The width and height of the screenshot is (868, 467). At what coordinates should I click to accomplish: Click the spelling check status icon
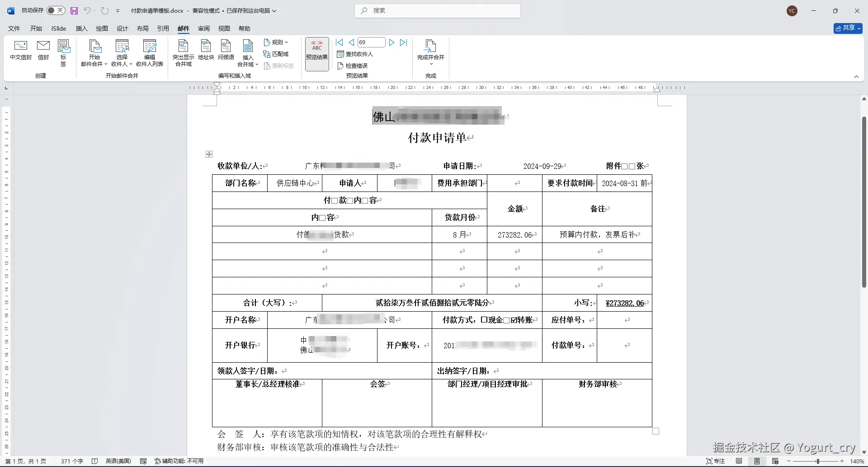tap(94, 461)
